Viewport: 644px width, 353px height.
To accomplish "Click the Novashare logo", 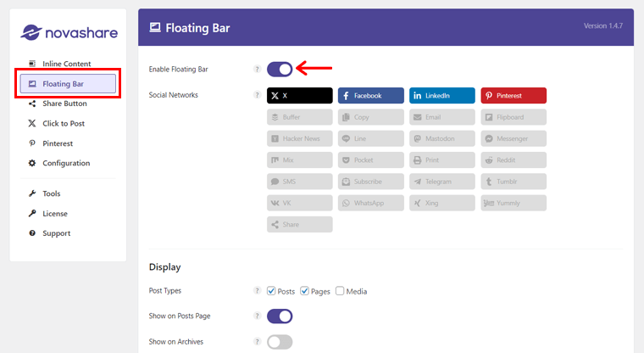I will [69, 32].
